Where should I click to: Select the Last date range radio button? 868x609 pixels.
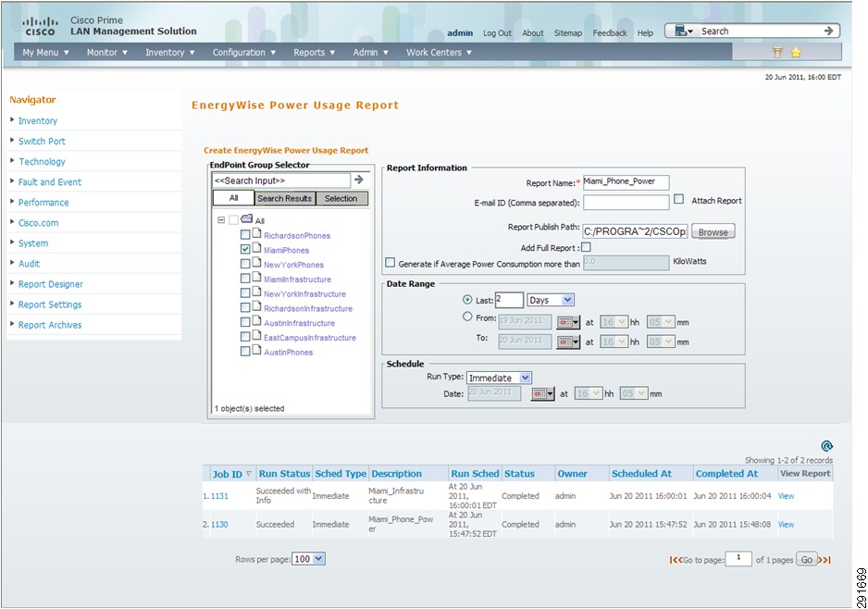point(467,300)
